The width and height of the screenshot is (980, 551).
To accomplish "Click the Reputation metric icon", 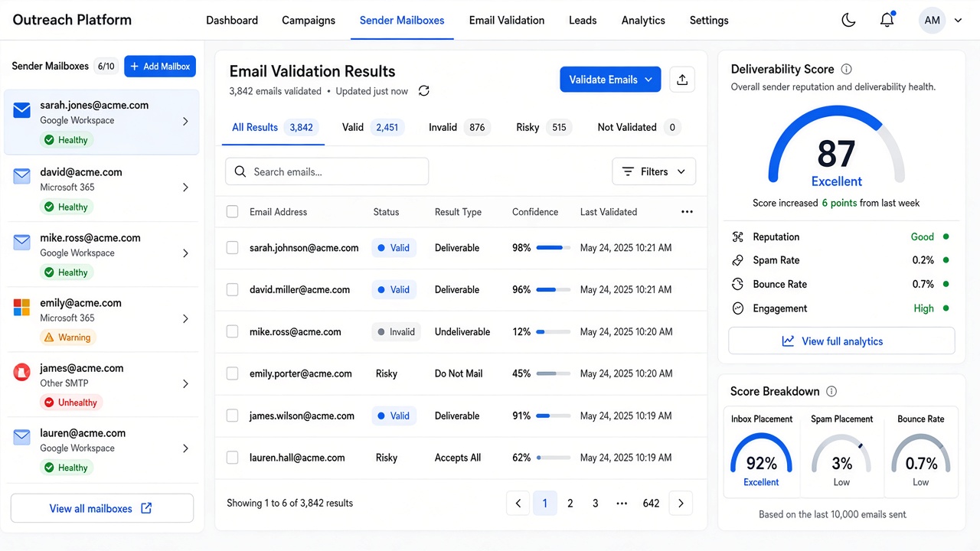I will 738,237.
